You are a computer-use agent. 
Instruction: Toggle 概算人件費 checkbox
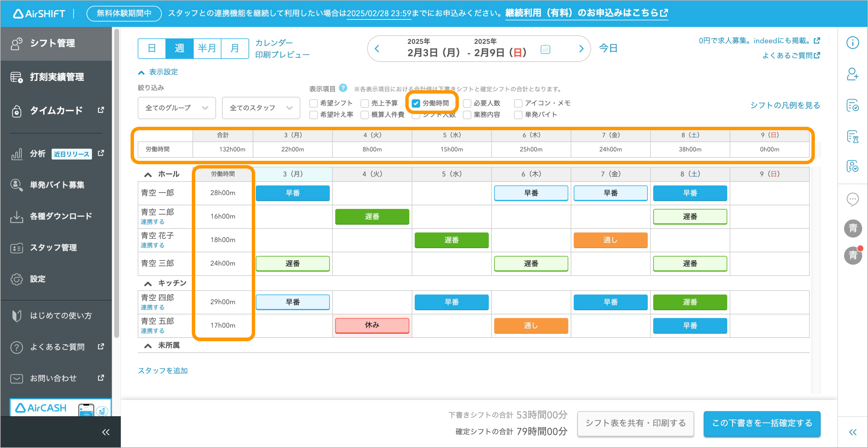pyautogui.click(x=365, y=115)
